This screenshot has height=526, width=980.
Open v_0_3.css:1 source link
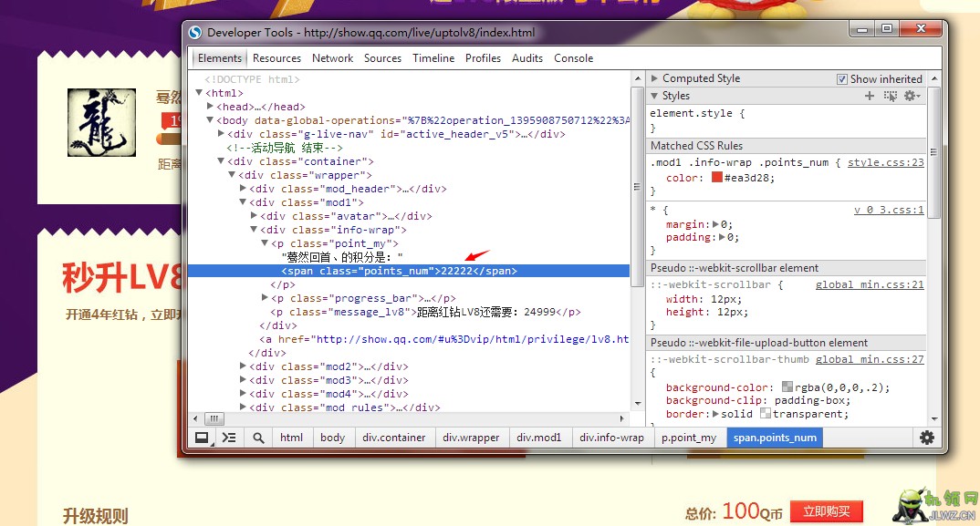point(889,210)
